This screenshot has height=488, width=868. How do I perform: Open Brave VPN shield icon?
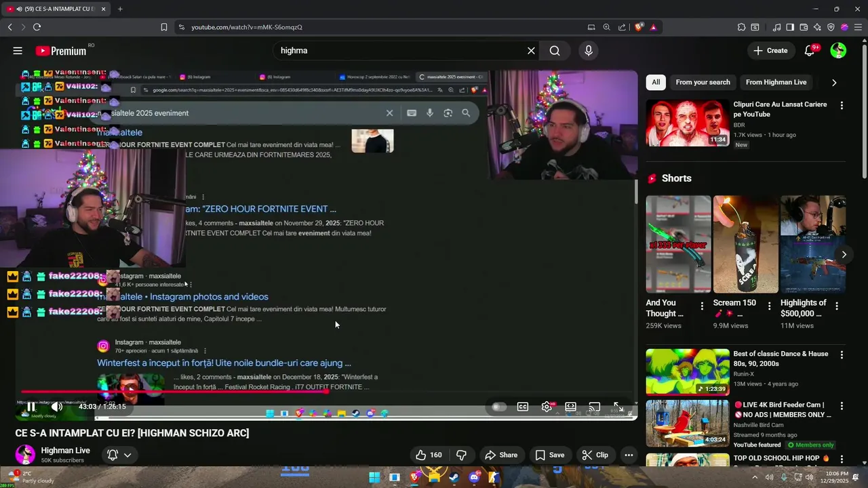[x=831, y=27]
